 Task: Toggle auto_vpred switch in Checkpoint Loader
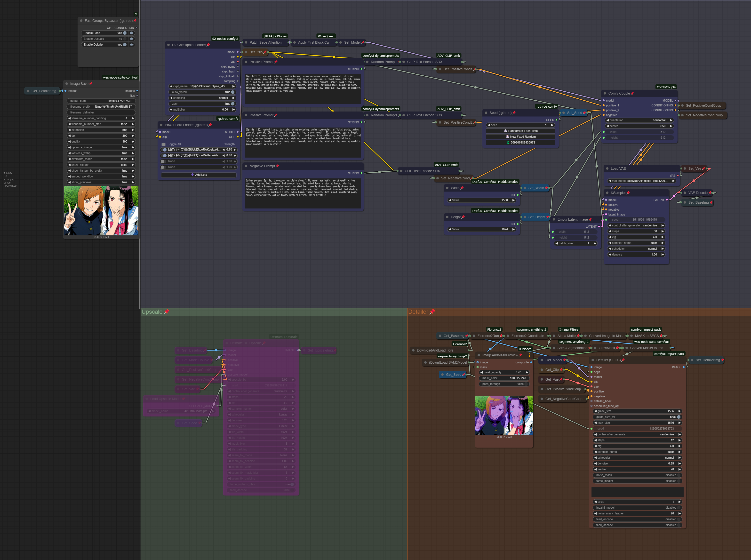coord(232,92)
